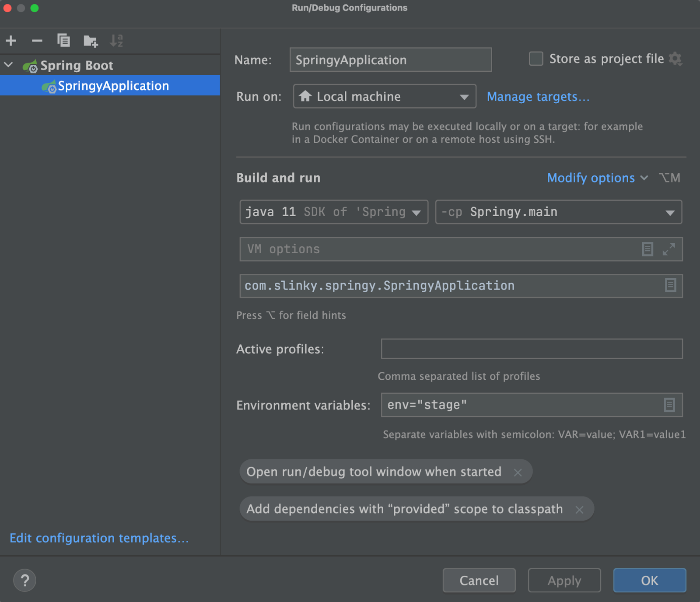
Task: Open the gear icon beside Store as project file
Action: 675,59
